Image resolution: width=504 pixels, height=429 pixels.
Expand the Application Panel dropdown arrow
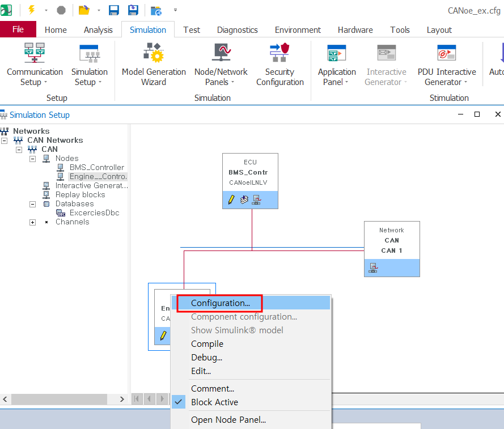(x=347, y=82)
